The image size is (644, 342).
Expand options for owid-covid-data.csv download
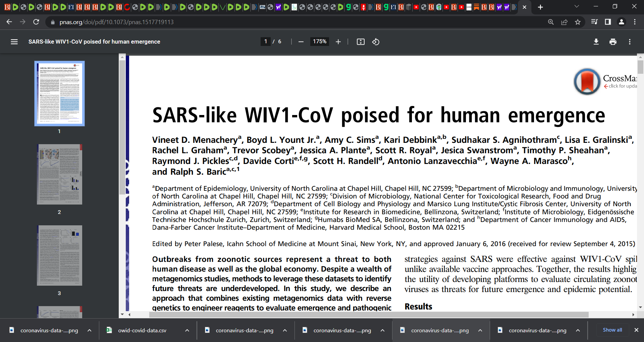187,330
